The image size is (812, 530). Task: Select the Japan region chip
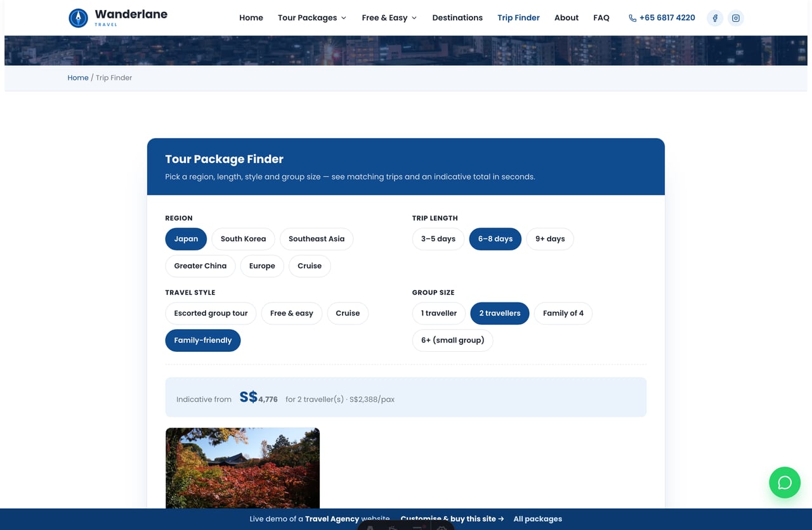click(186, 239)
